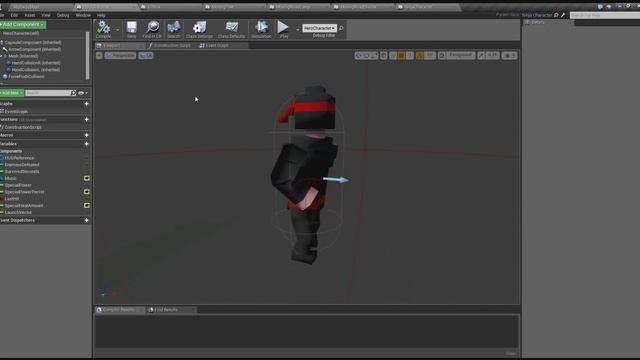Image resolution: width=640 pixels, height=360 pixels.
Task: Start Simulation from the toolbar
Action: pos(261,29)
